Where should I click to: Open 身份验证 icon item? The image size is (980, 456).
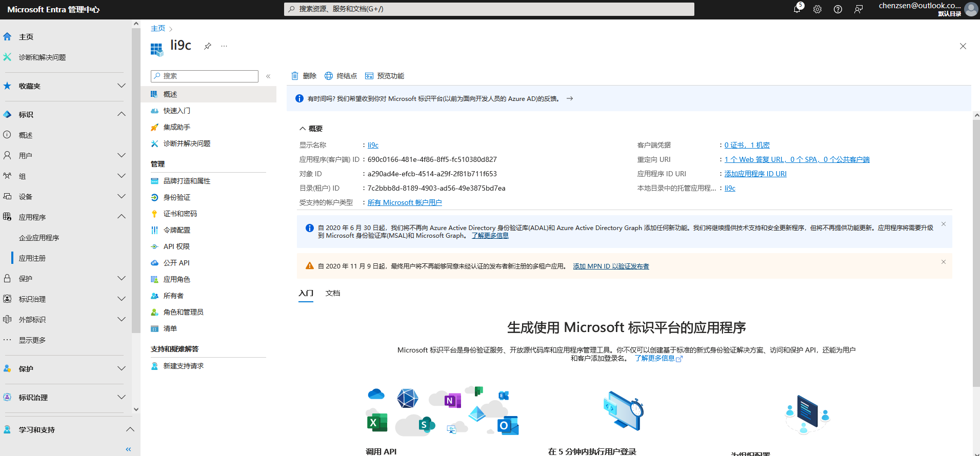(154, 197)
